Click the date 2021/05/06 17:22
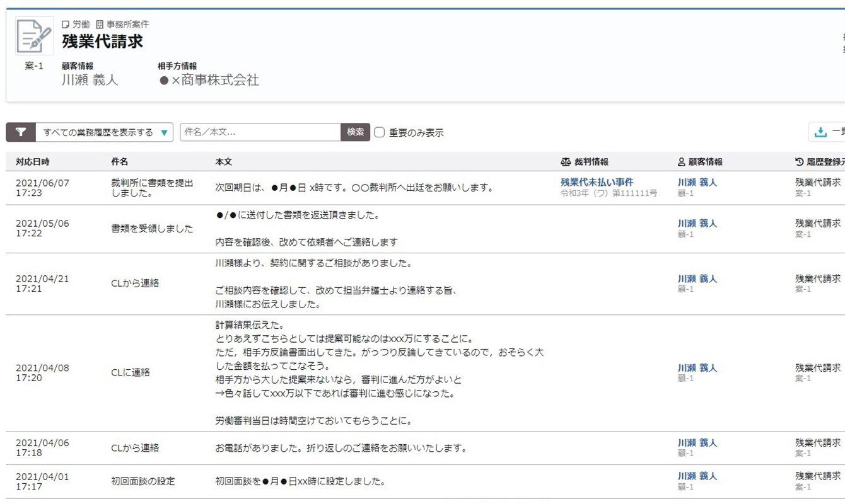The image size is (845, 504). (42, 229)
